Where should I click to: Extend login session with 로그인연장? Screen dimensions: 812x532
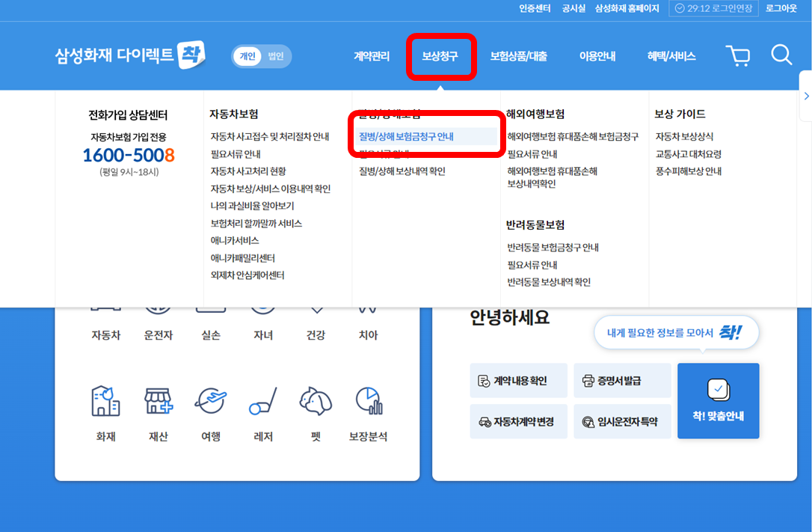713,8
